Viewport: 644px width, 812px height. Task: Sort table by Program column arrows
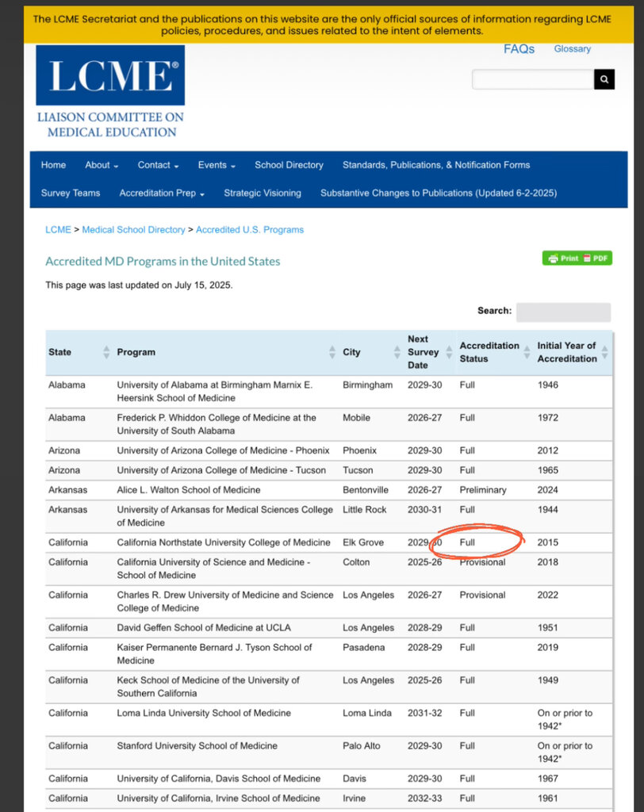(x=332, y=352)
